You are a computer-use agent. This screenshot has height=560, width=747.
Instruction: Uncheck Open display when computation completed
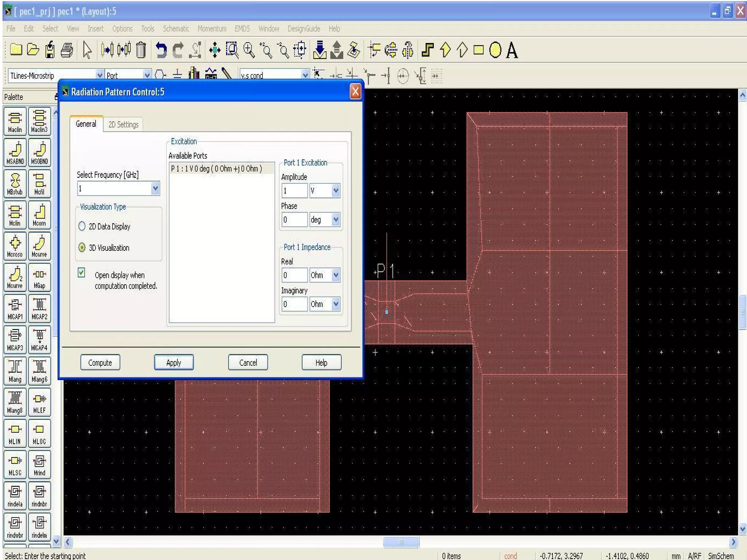coord(81,273)
